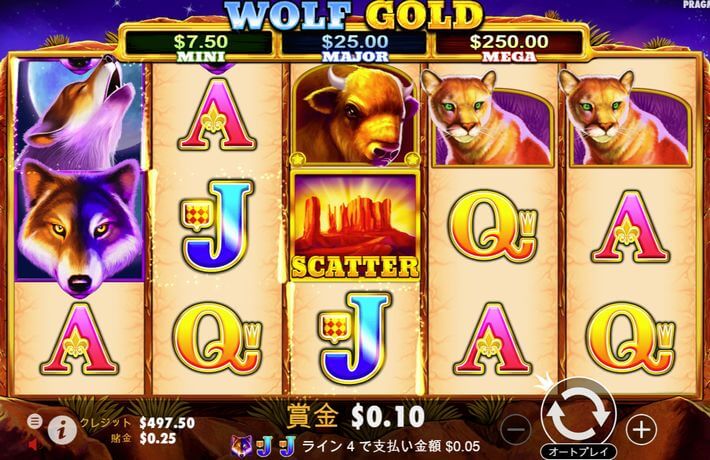The height and width of the screenshot is (460, 710).
Task: Click the credit amount $497.50
Action: (167, 423)
